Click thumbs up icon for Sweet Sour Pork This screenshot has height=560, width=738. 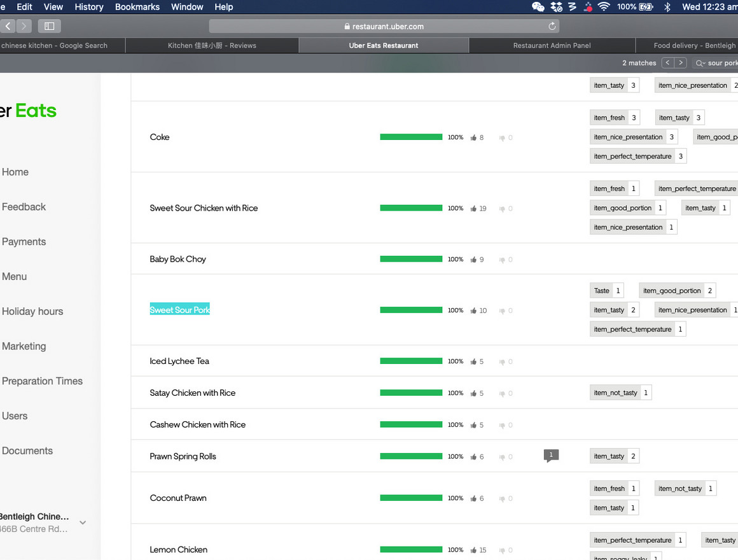(x=473, y=311)
